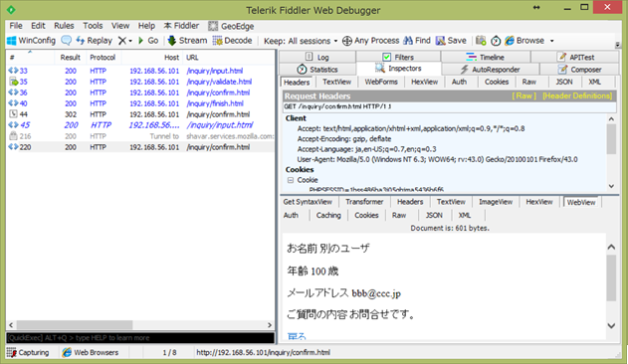The width and height of the screenshot is (628, 364).
Task: Click the Remove X icon
Action: pyautogui.click(x=121, y=41)
